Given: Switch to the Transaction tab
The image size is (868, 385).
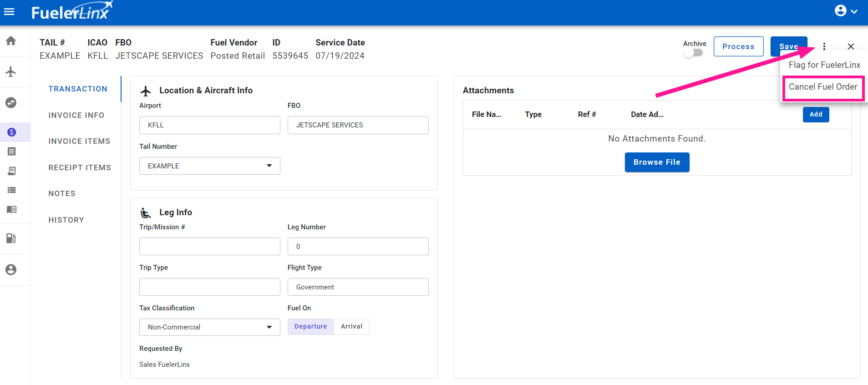Looking at the screenshot, I should pyautogui.click(x=78, y=89).
